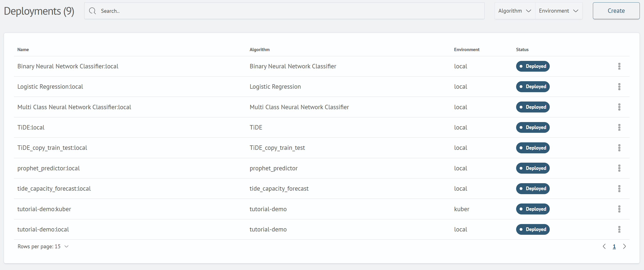Open actions menu for Binary Neural Network Classifier:local
Image resolution: width=644 pixels, height=270 pixels.
click(x=619, y=66)
